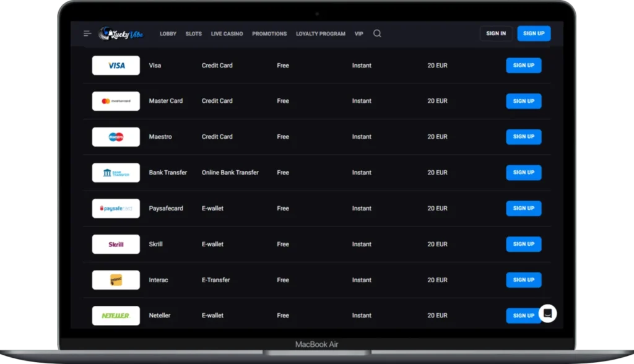Click the 'Bank Transfer' method name
Viewport: 634px width, 364px height.
point(168,173)
